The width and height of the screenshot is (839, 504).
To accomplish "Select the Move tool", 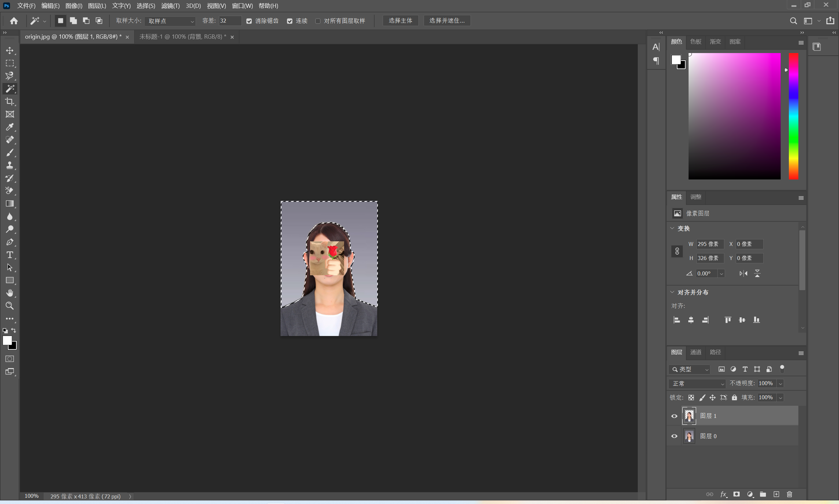I will 10,51.
